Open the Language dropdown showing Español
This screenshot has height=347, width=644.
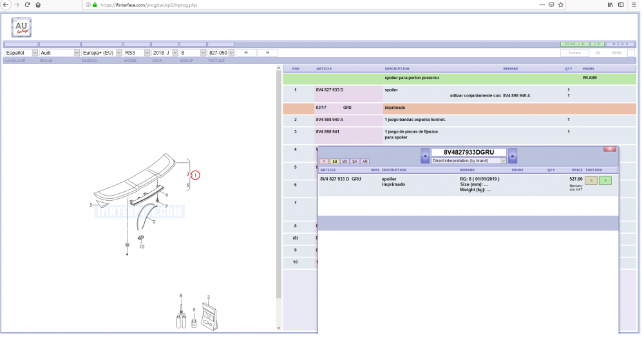[x=21, y=53]
